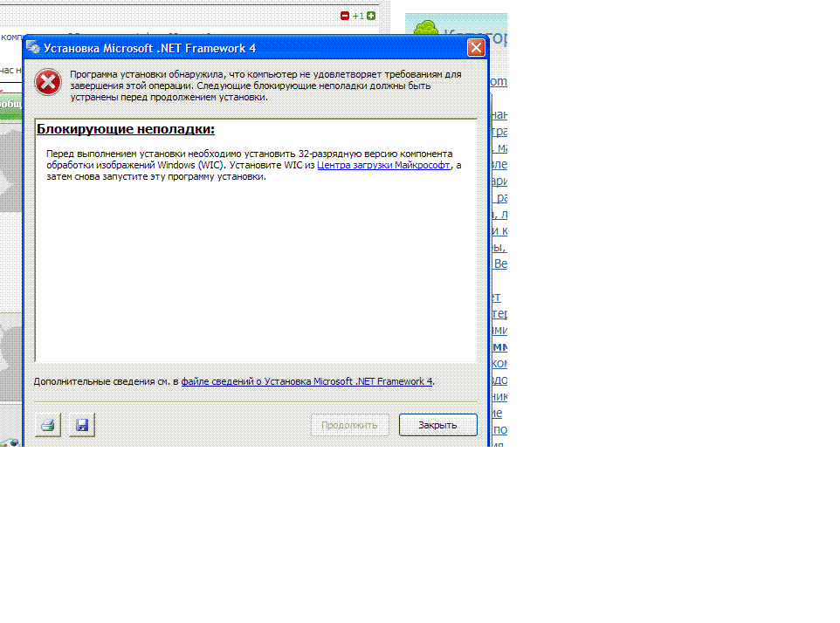Click the green tree logo on the webpage
This screenshot has width=840, height=623.
[x=426, y=29]
